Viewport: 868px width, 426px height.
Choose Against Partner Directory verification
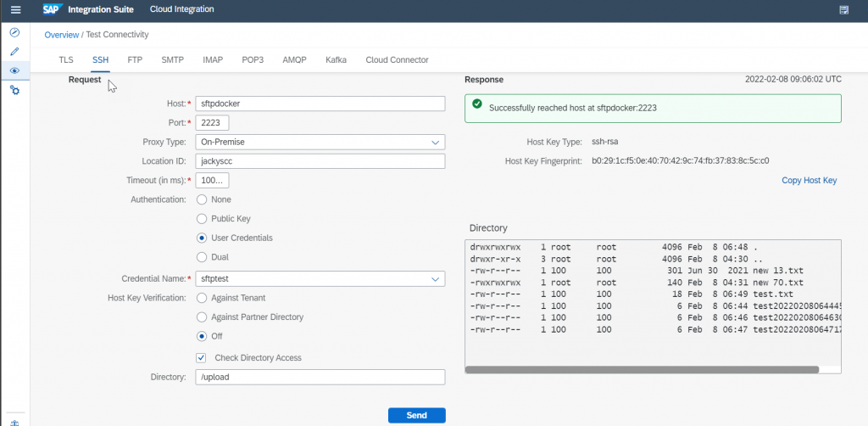(x=202, y=317)
